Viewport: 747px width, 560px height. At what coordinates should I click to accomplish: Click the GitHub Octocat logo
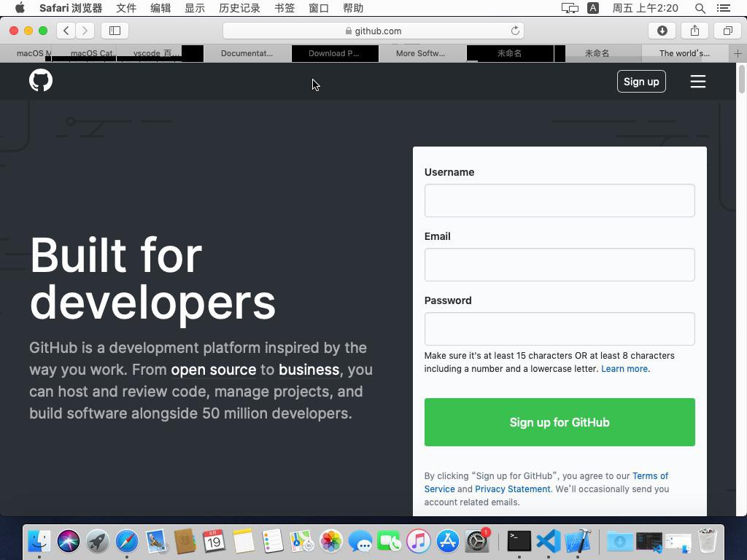[41, 80]
